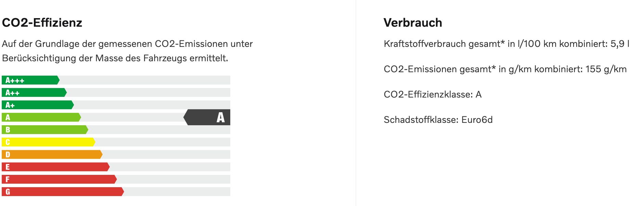Select the CO2-Effizienzklasse: A text
The width and height of the screenshot is (644, 206).
[x=433, y=94]
